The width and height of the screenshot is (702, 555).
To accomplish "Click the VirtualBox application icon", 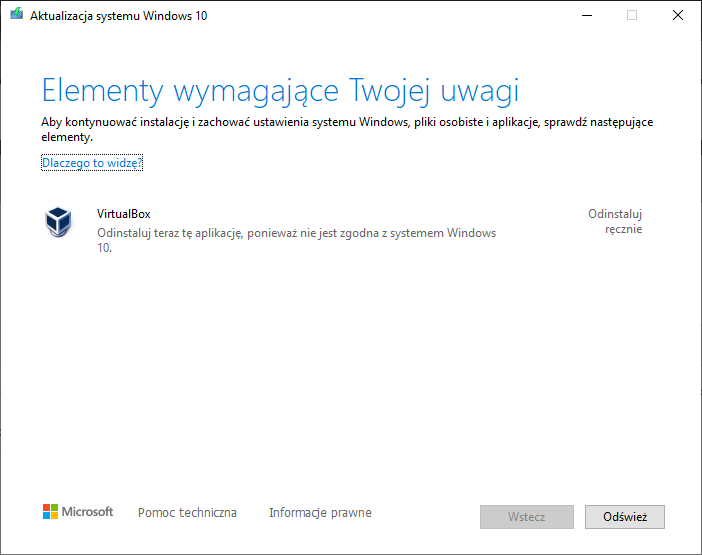I will (x=58, y=222).
